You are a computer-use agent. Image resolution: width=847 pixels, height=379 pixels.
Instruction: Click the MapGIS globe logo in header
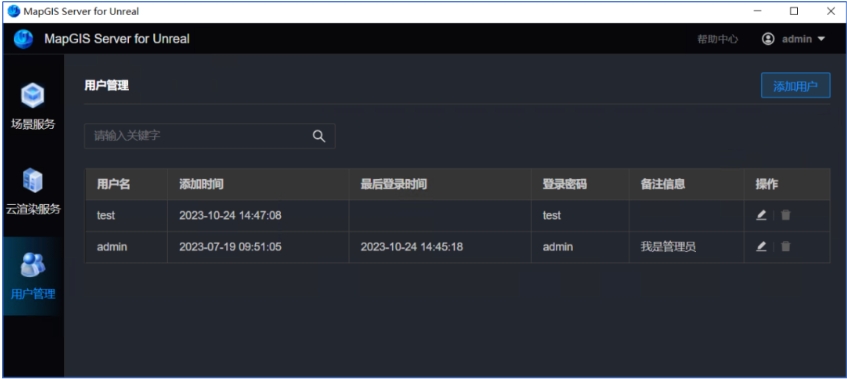click(x=23, y=39)
